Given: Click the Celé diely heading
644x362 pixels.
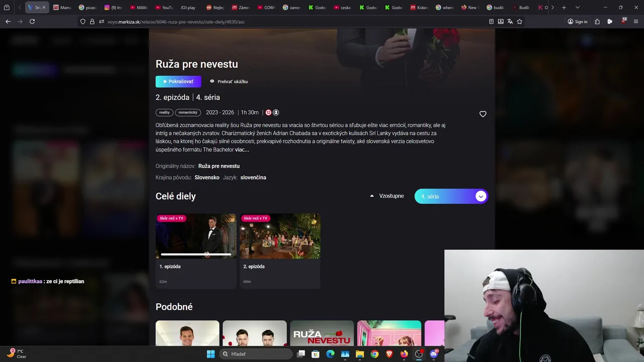Looking at the screenshot, I should point(176,196).
